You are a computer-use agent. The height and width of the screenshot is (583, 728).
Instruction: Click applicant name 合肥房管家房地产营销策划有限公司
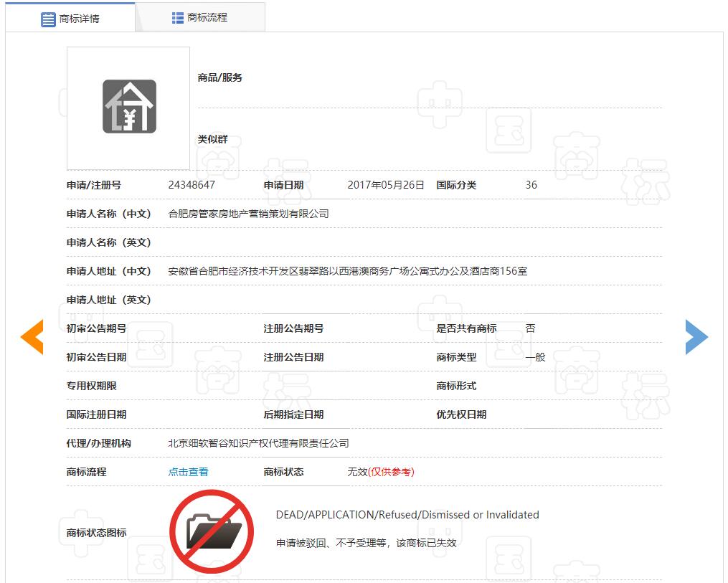[248, 214]
